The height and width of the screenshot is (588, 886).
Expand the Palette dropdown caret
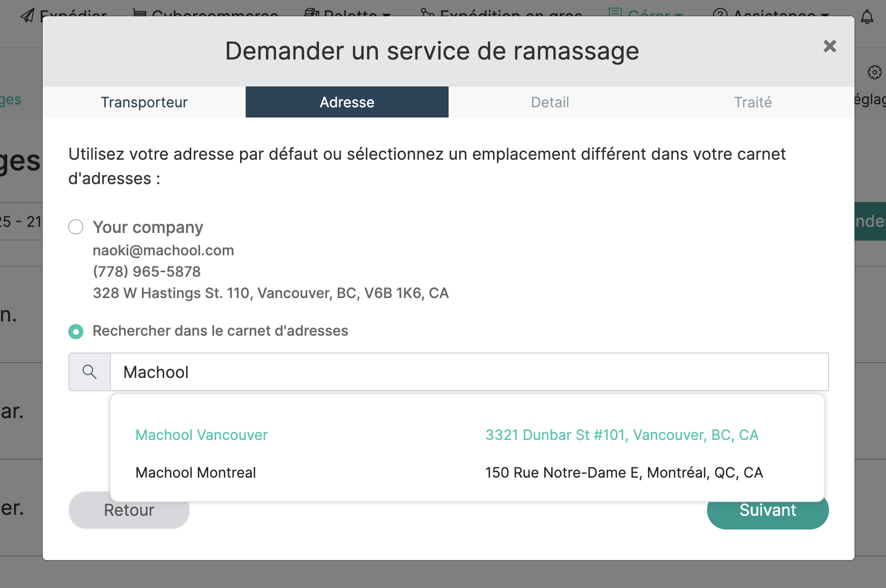[x=387, y=15]
